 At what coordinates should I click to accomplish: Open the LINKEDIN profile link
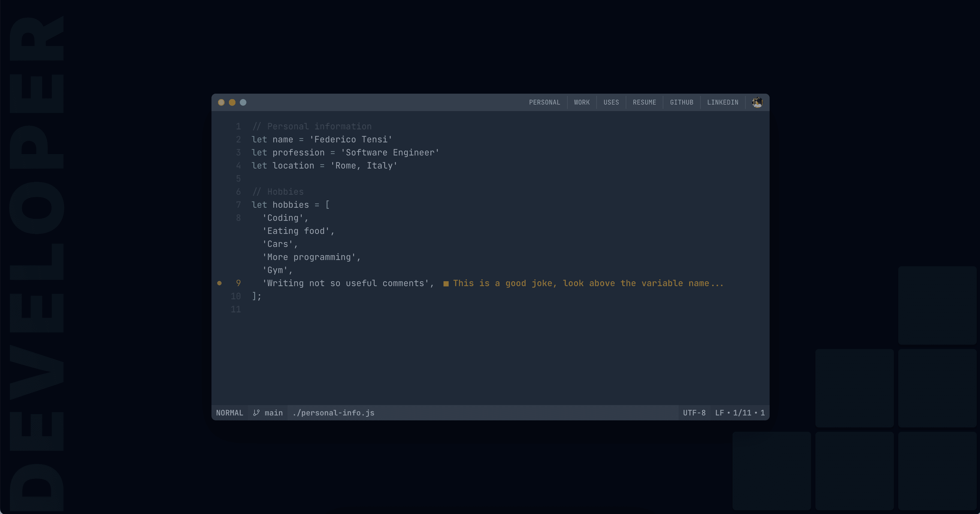pos(722,102)
